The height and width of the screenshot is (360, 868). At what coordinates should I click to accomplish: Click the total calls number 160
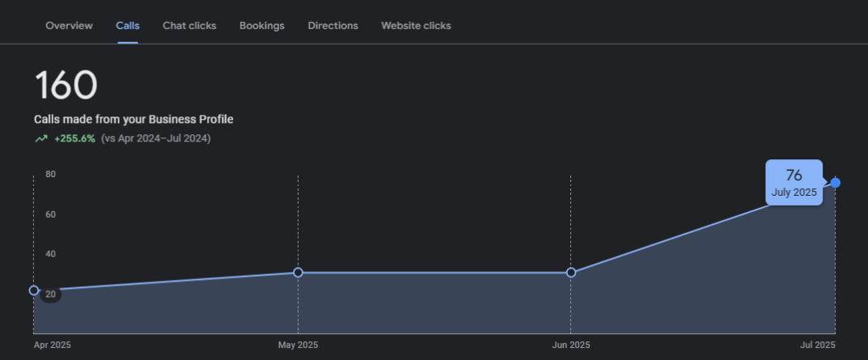[x=66, y=85]
